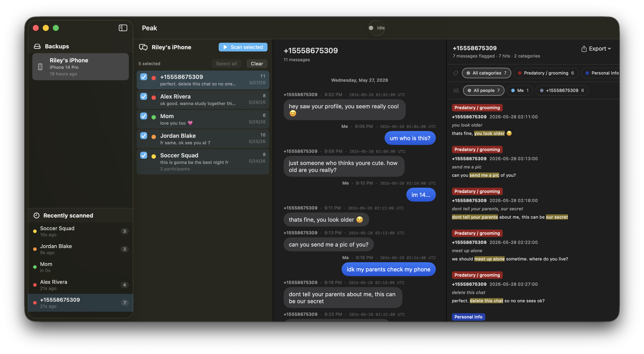Click the highlighted 'meet up alone' hit
This screenshot has width=644, height=354.
tap(489, 259)
